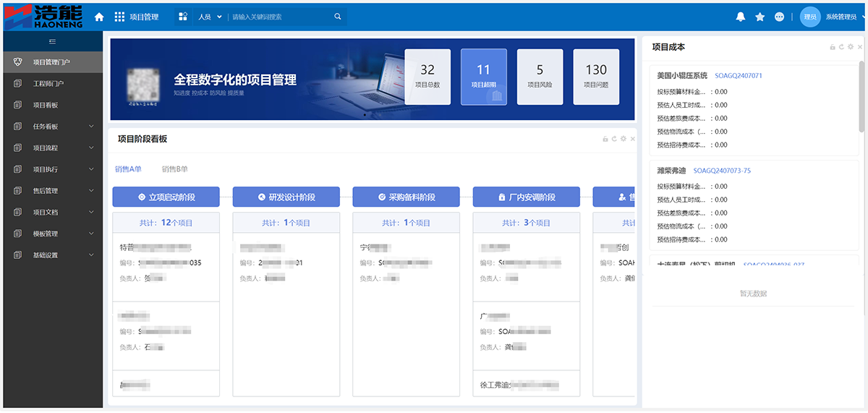Click the QR code in the banner
This screenshot has width=868, height=413.
(143, 85)
